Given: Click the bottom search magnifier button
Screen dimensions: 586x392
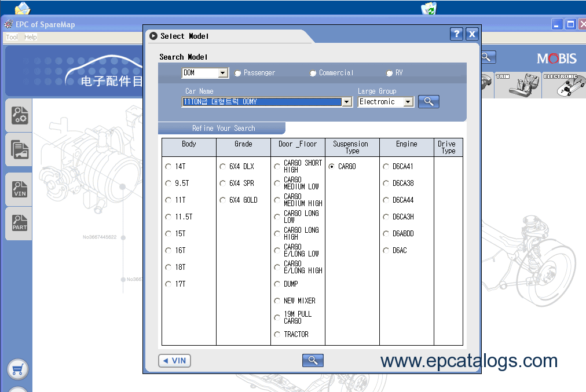Looking at the screenshot, I should coord(313,360).
